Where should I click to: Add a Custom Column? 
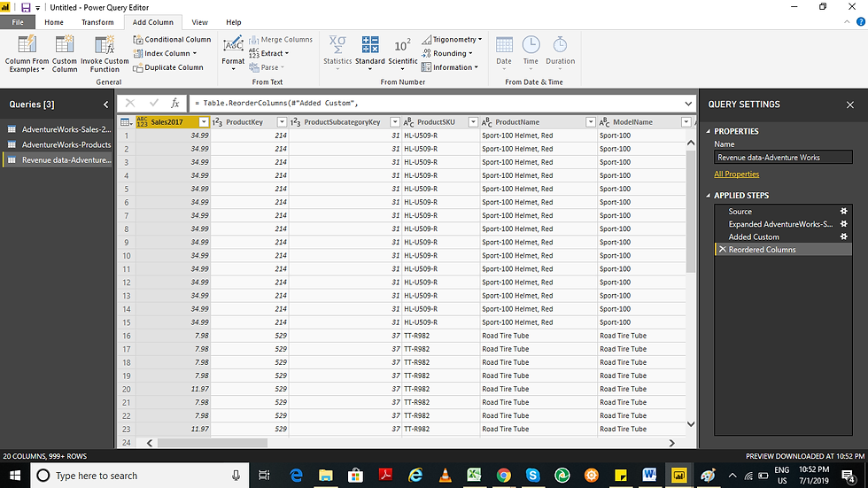[x=64, y=54]
